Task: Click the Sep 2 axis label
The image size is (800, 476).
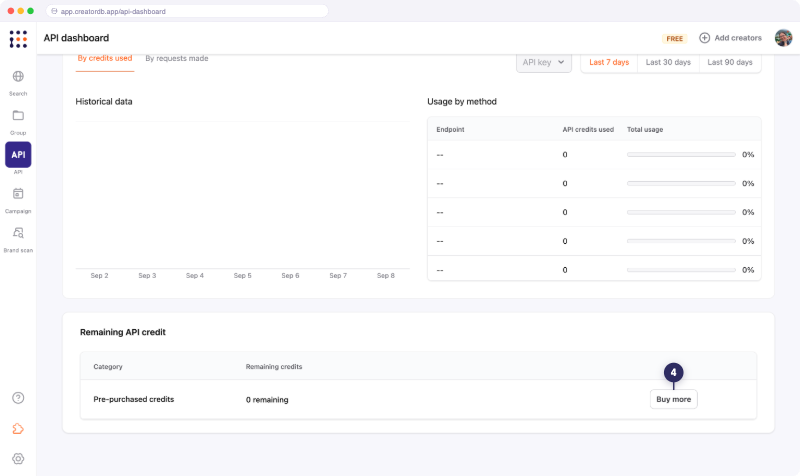Action: 99,275
